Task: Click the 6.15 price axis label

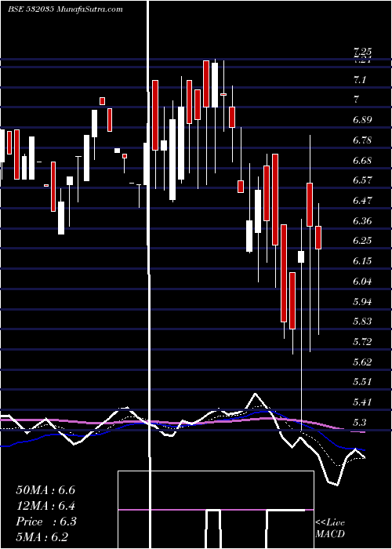Action: (x=362, y=261)
